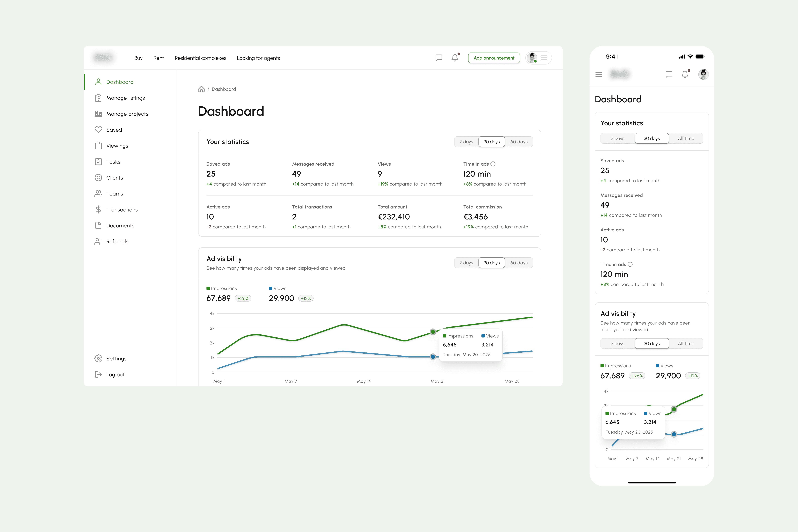This screenshot has width=798, height=532.
Task: Click the Time in ads info icon
Action: click(x=493, y=164)
